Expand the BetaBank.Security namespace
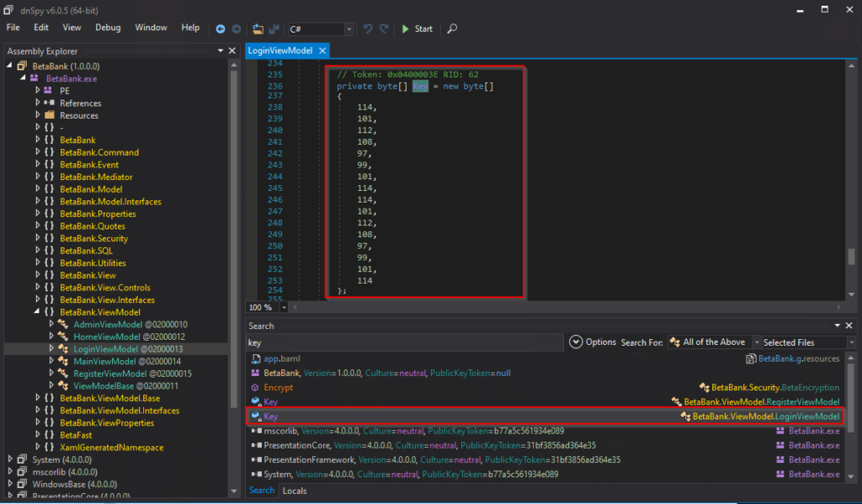 pyautogui.click(x=37, y=238)
